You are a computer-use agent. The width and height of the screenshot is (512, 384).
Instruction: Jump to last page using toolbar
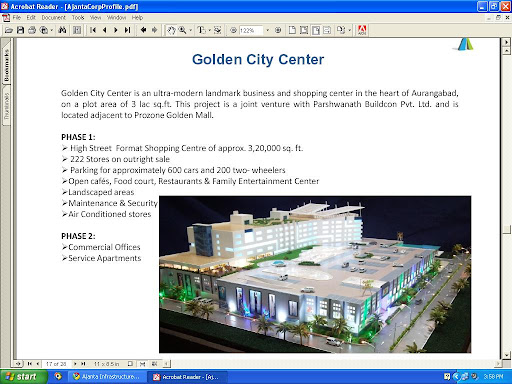pyautogui.click(x=127, y=30)
